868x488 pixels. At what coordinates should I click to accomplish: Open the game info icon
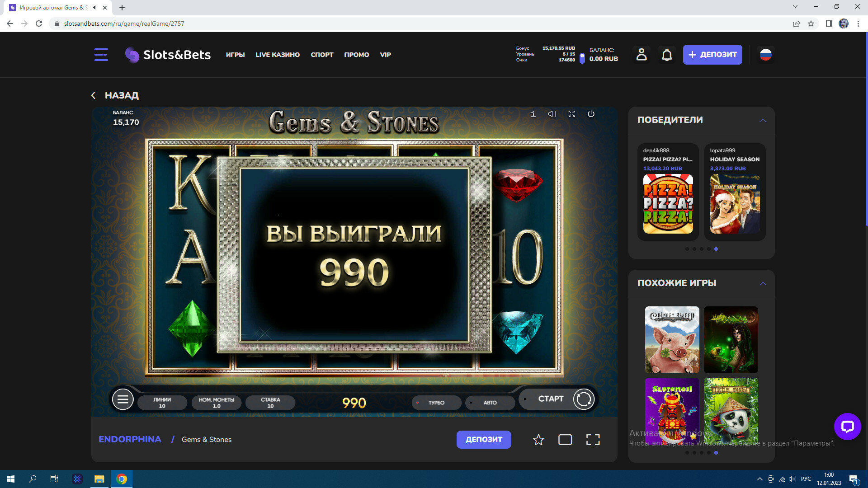533,114
